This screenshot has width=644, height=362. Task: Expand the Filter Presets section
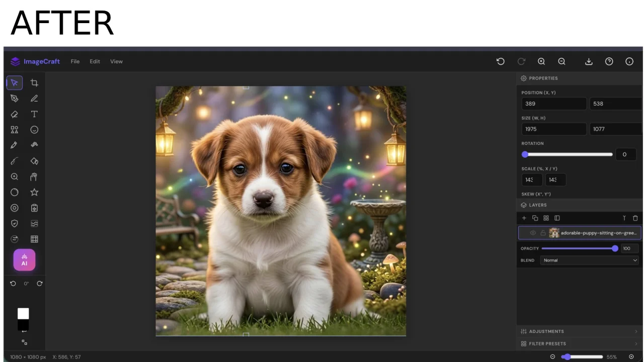tap(579, 344)
